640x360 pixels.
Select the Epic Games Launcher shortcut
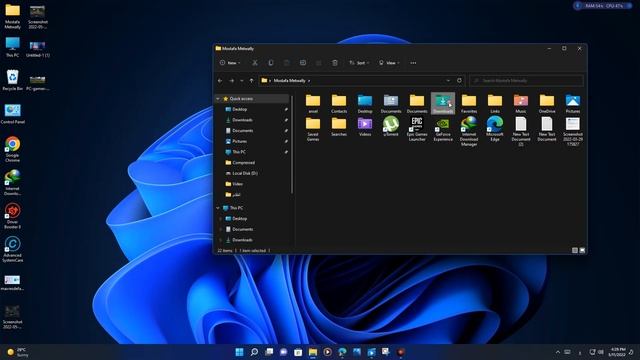(417, 129)
